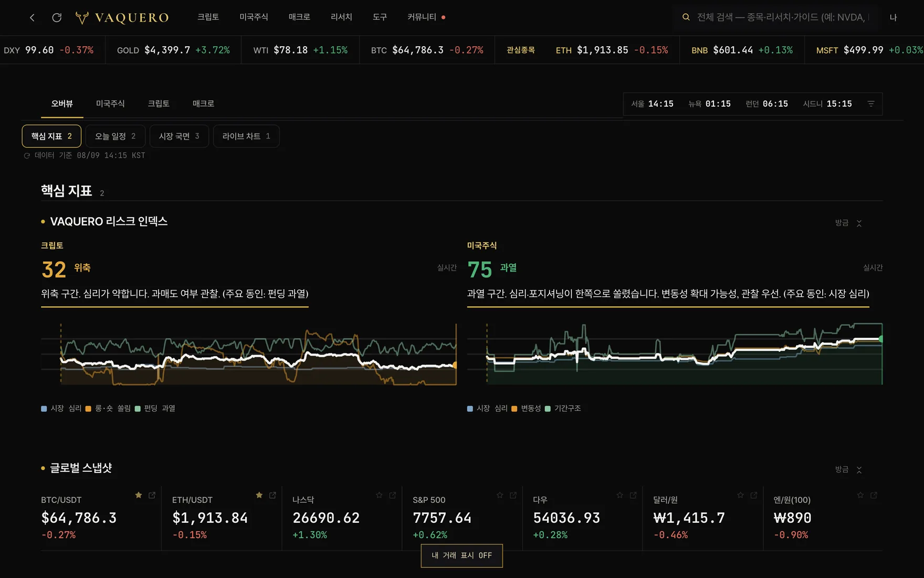
Task: Open ETH/USDT in external link icon
Action: pyautogui.click(x=272, y=495)
